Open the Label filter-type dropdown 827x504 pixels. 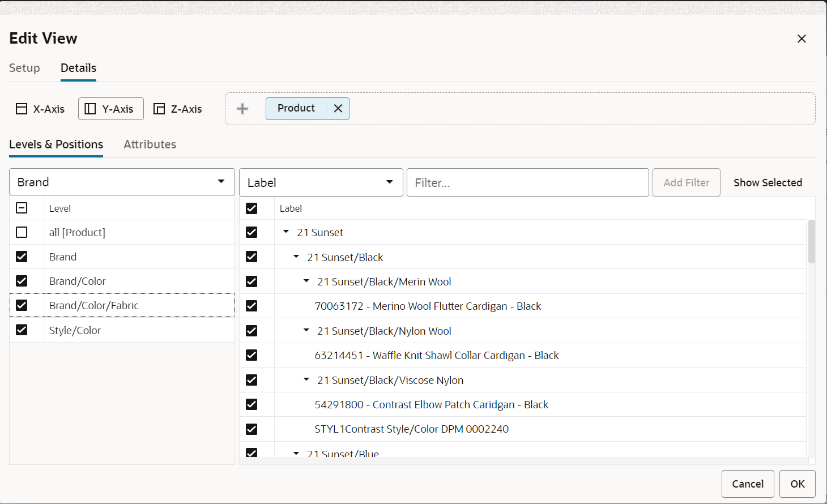point(321,182)
